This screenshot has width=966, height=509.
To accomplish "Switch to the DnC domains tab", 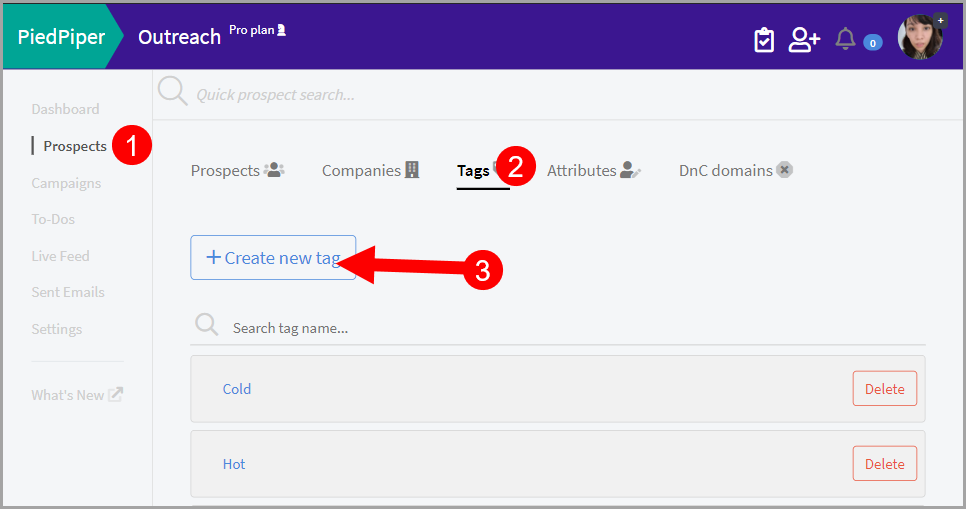I will pyautogui.click(x=736, y=170).
